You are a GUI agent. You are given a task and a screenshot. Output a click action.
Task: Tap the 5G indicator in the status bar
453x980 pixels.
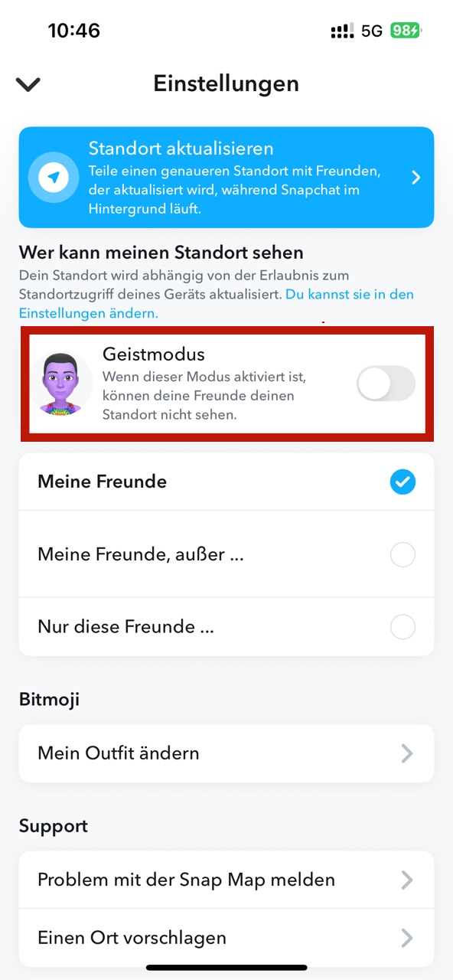point(372,30)
